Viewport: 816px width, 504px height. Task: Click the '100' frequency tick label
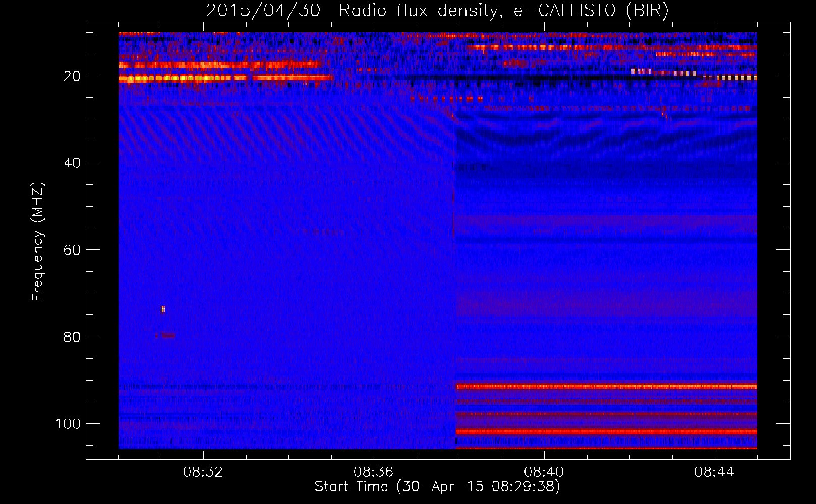click(x=68, y=424)
